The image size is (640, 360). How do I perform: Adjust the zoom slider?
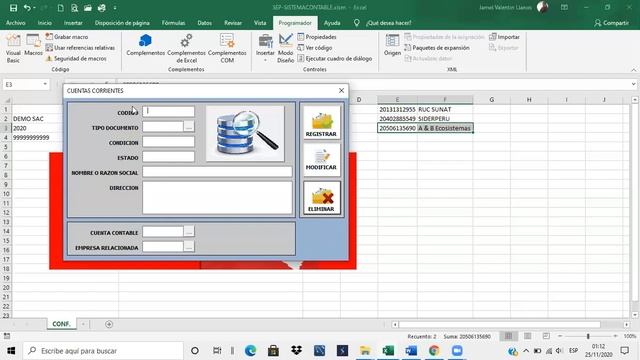click(588, 336)
